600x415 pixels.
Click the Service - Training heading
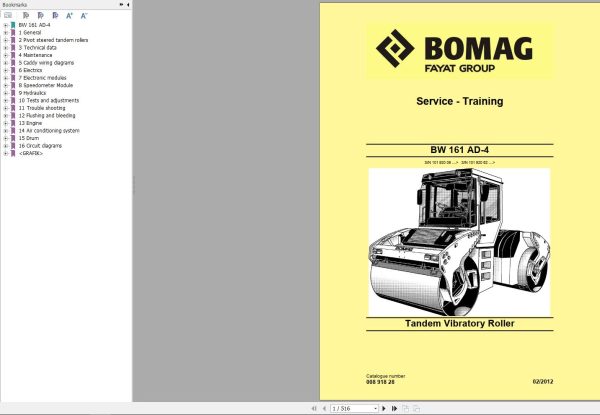click(460, 101)
